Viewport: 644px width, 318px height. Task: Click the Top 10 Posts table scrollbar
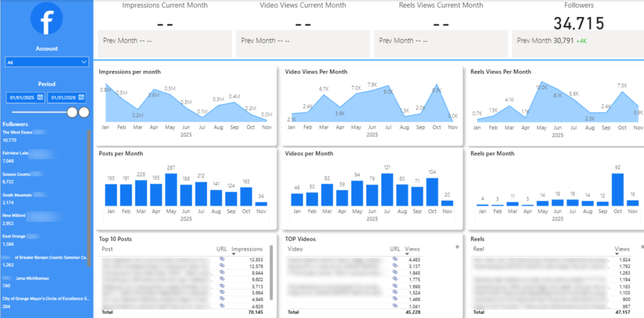[x=271, y=273]
